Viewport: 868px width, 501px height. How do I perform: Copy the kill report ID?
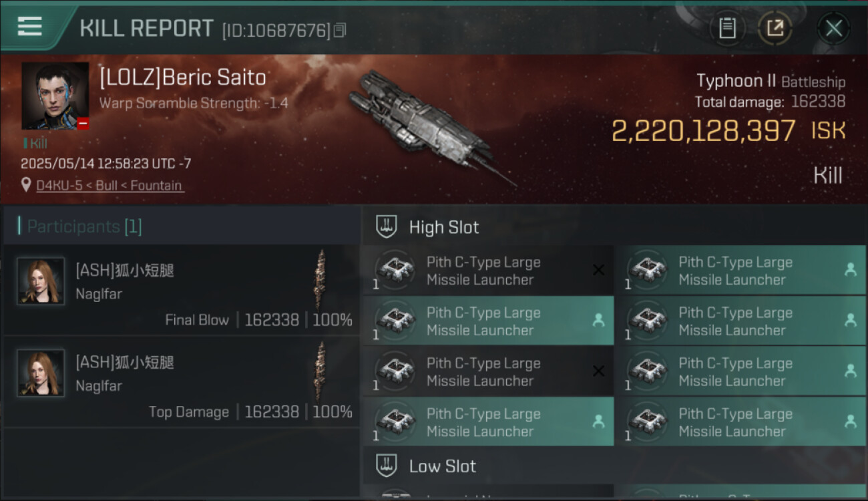[341, 30]
